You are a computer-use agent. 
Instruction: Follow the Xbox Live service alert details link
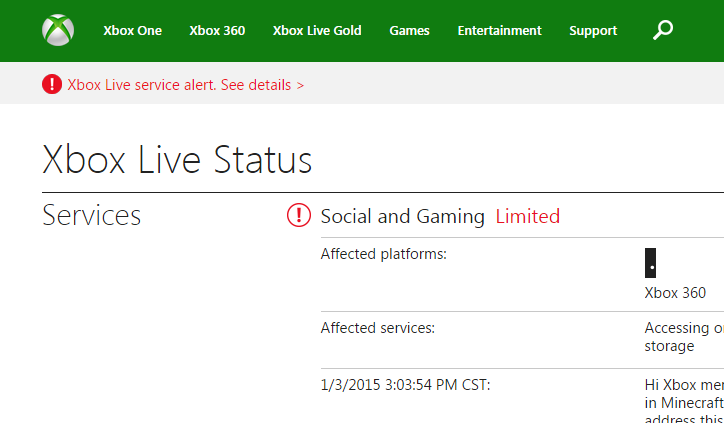186,85
